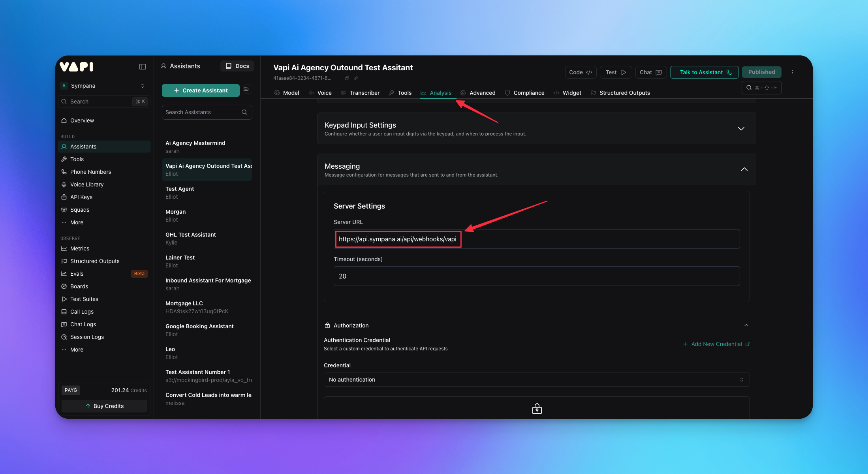Open Squads page

coord(104,210)
